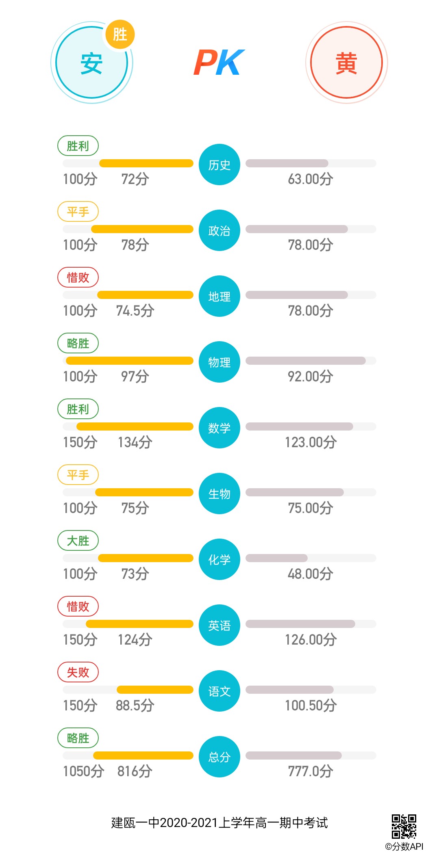The width and height of the screenshot is (439, 868).
Task: Click the exam title 建瓯一中2020-2021 text
Action: (x=219, y=823)
